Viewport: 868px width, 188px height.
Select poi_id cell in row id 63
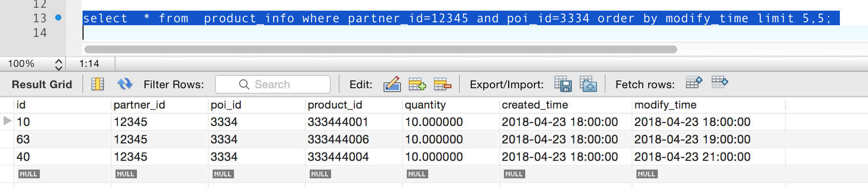pos(257,140)
